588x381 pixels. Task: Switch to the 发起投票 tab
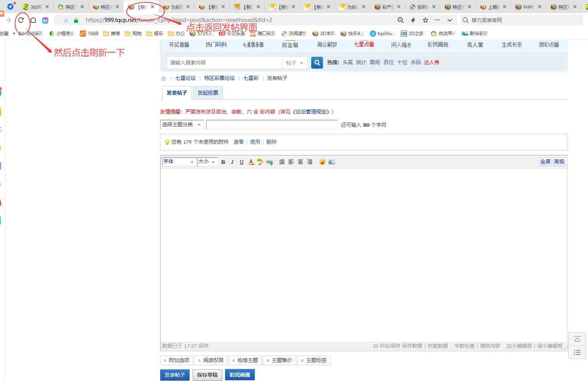coord(208,93)
